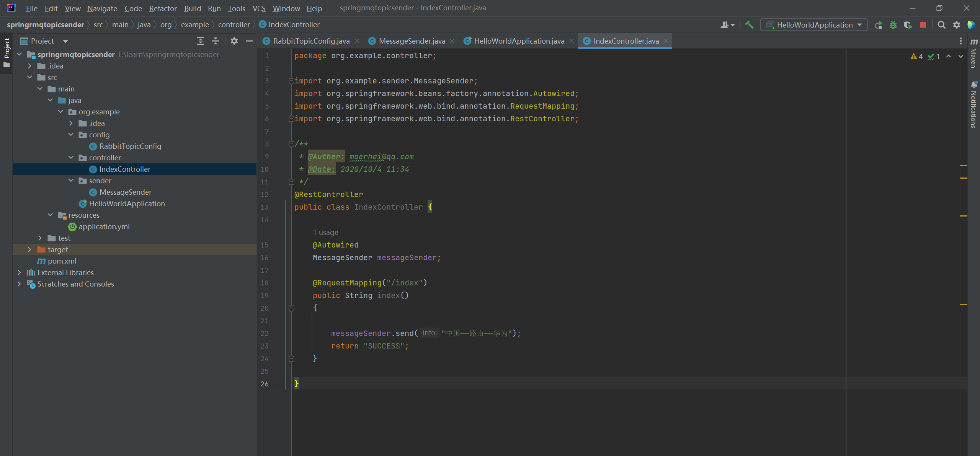This screenshot has height=456, width=980.
Task: Expand the target folder
Action: pyautogui.click(x=29, y=249)
